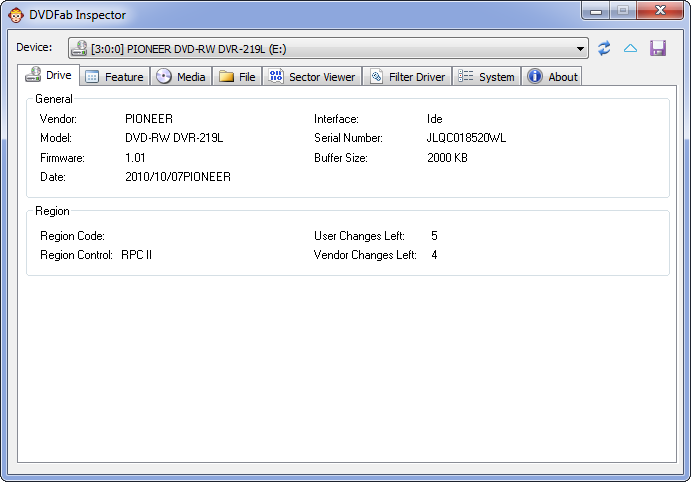Click the refresh devices icon

click(x=604, y=48)
